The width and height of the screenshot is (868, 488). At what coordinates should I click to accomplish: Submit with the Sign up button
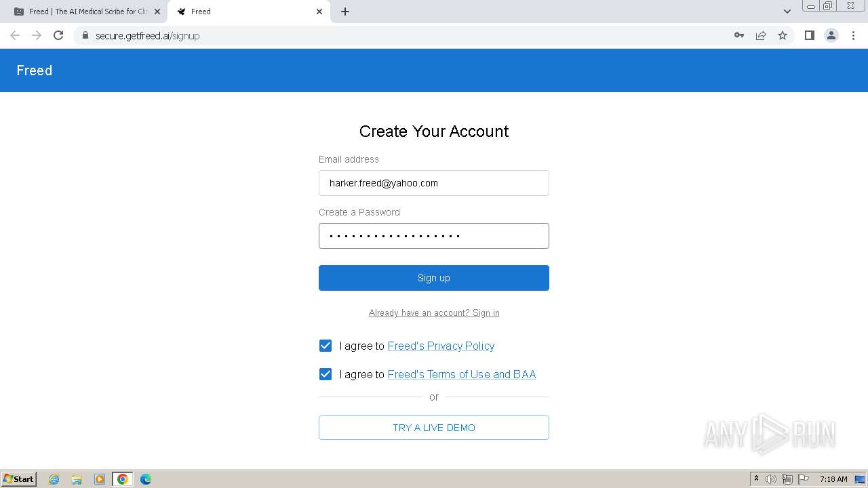coord(434,278)
